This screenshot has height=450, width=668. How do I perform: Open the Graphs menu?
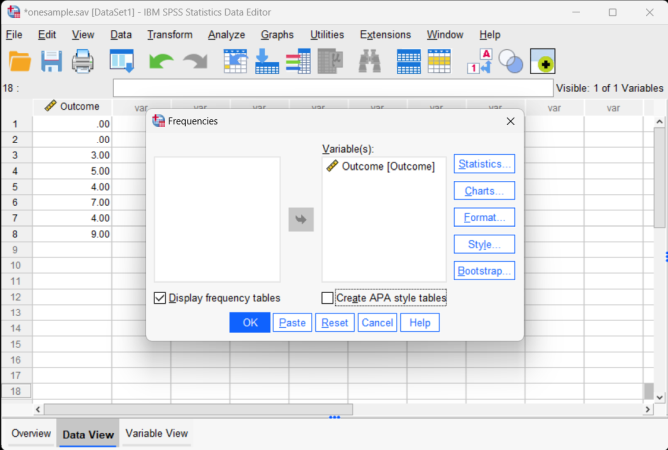point(277,35)
